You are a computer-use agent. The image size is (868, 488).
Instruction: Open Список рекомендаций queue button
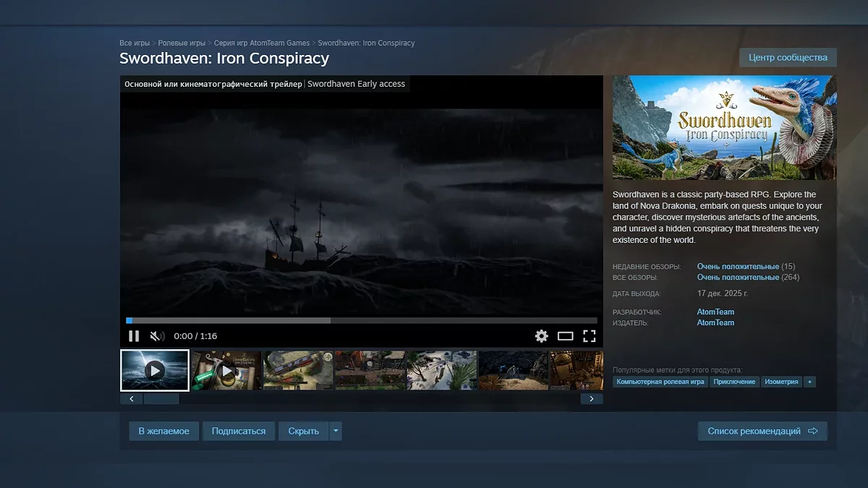[762, 431]
